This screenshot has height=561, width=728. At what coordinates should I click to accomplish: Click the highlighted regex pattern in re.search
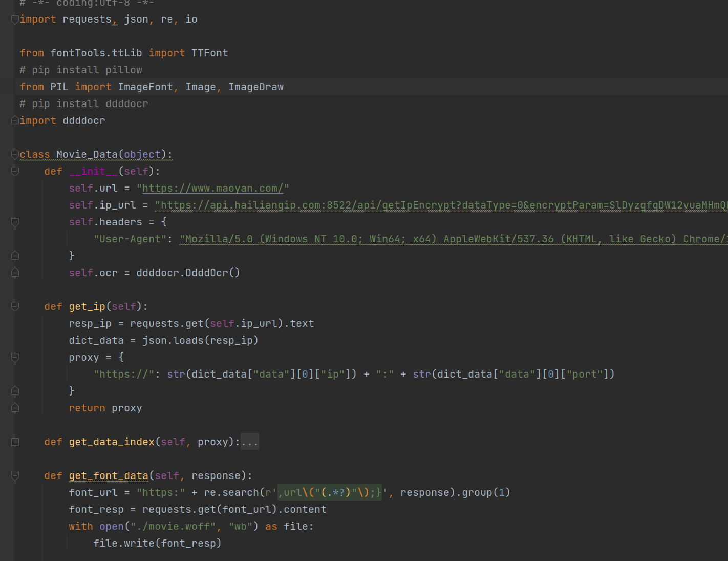330,493
